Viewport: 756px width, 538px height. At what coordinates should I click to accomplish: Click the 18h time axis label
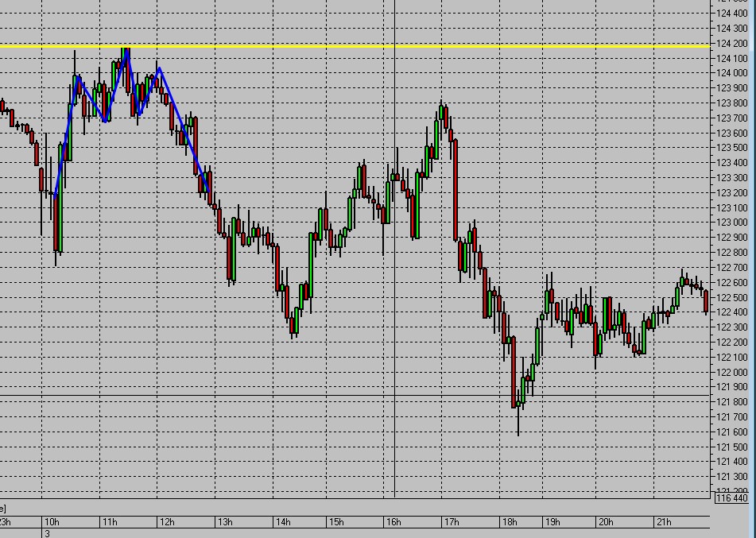(510, 522)
